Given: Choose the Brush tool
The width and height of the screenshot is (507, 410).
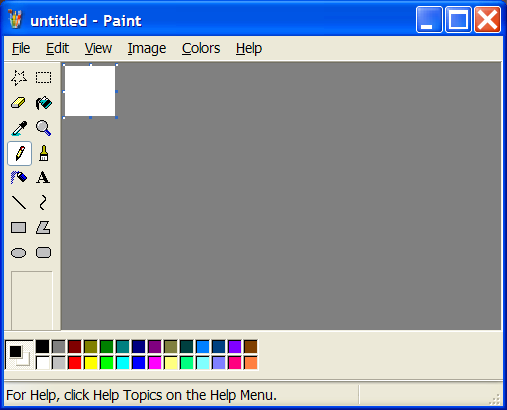Looking at the screenshot, I should coord(44,153).
